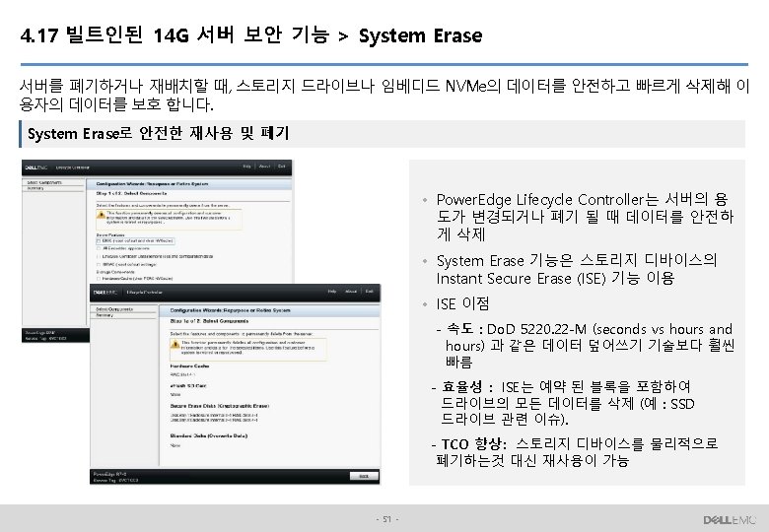Click the page number '- 51 -'
769x532 pixels.
[386, 519]
